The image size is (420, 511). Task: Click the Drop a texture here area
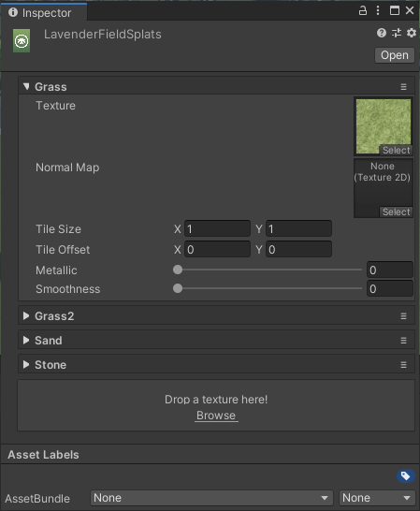(216, 405)
